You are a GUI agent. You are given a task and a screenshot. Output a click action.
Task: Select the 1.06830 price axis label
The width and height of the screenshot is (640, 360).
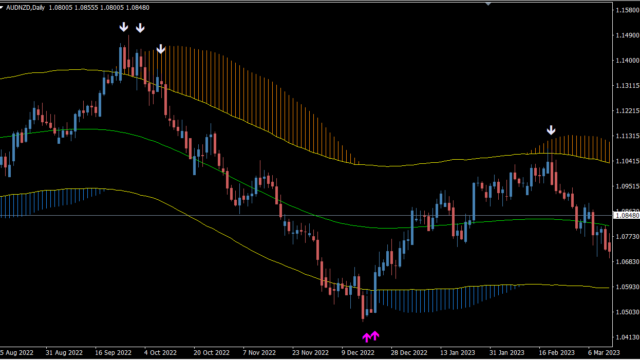pos(627,262)
